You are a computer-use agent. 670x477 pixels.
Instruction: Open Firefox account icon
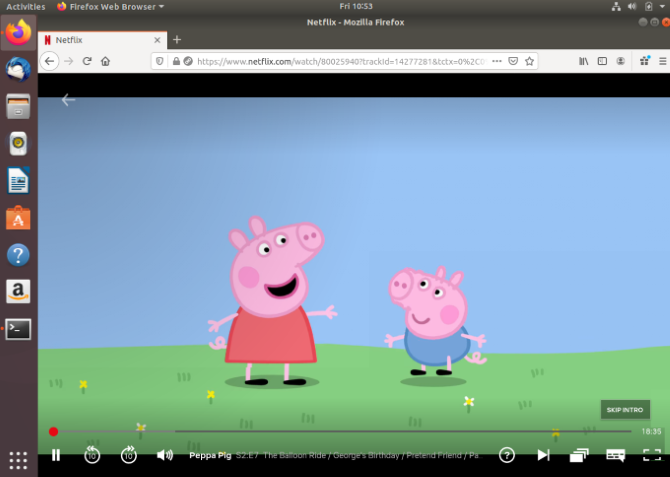click(620, 61)
